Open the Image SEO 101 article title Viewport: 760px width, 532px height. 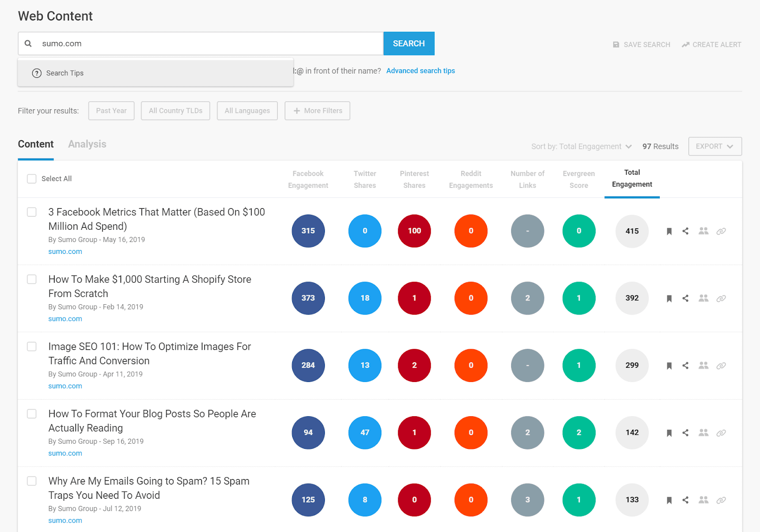[x=150, y=354]
